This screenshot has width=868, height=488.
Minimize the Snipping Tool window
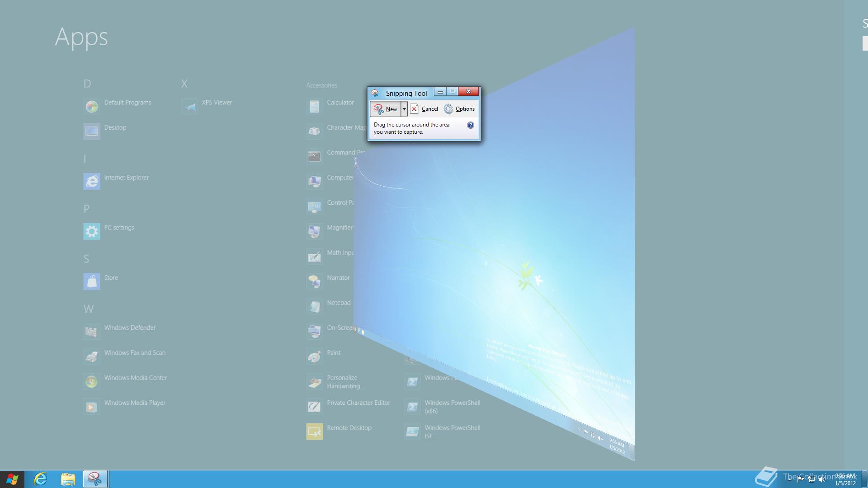point(440,92)
